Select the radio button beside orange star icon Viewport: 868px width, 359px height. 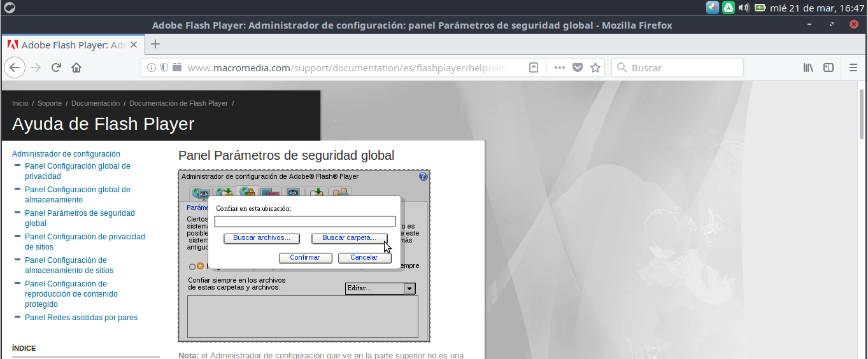click(x=192, y=267)
